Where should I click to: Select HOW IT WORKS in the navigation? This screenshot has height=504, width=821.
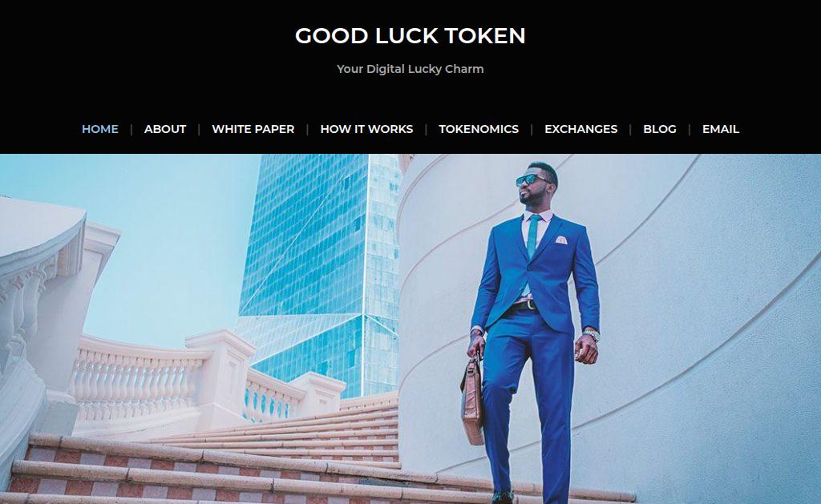[x=366, y=129]
